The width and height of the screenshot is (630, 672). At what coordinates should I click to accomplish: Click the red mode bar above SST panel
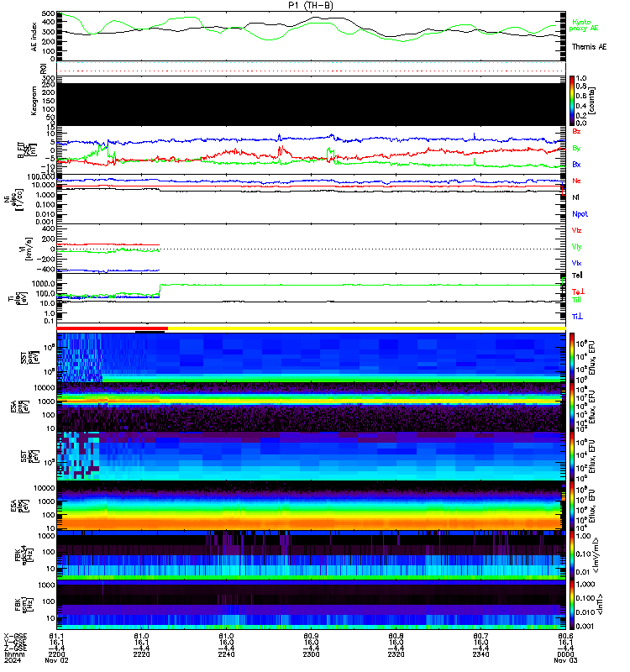(113, 328)
